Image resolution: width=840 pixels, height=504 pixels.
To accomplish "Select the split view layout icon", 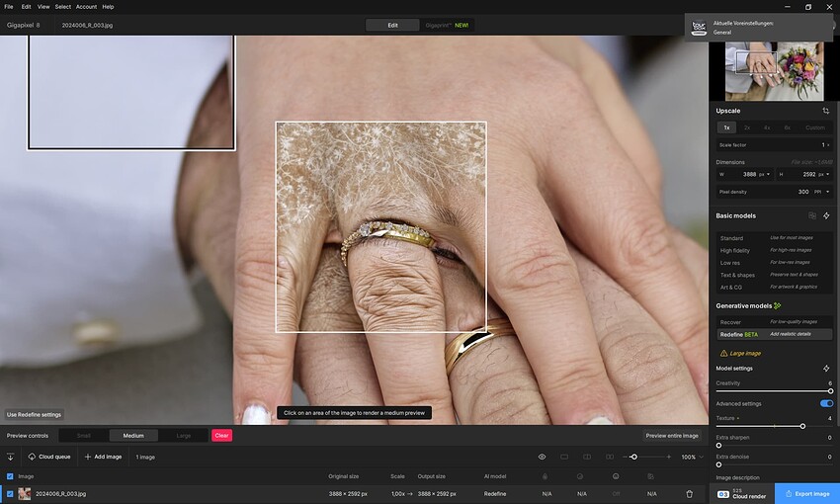I will point(586,457).
